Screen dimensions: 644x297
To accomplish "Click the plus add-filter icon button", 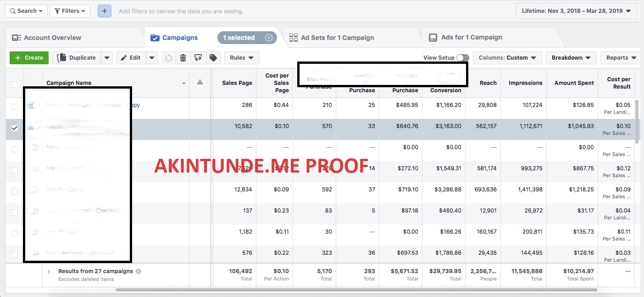I will (105, 11).
